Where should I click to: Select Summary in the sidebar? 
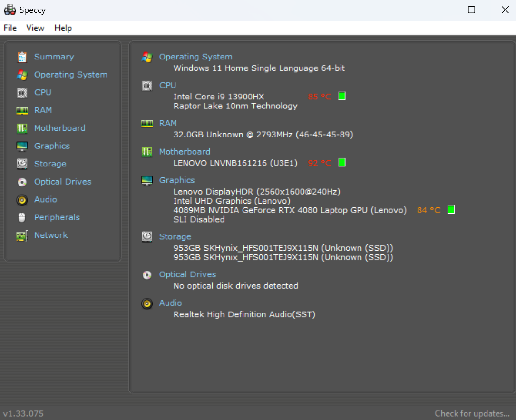[54, 57]
